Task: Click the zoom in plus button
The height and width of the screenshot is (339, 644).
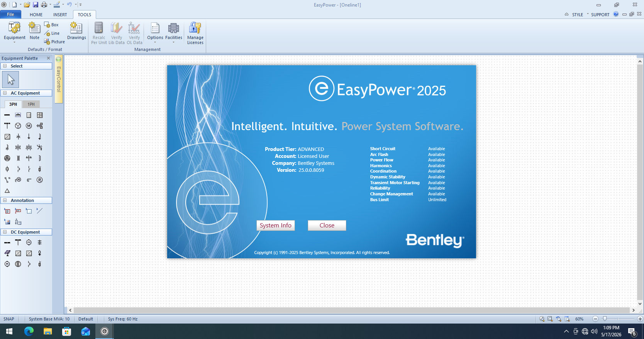Action: click(640, 319)
